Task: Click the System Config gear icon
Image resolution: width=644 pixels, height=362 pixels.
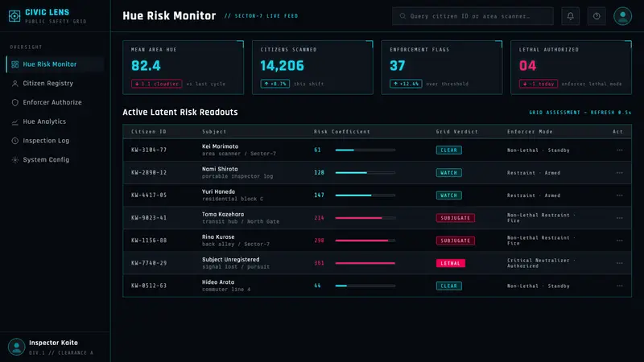Action: click(15, 159)
